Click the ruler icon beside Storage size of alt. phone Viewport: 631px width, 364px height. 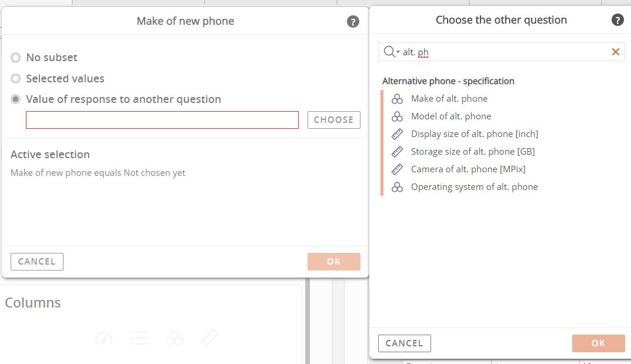(397, 152)
